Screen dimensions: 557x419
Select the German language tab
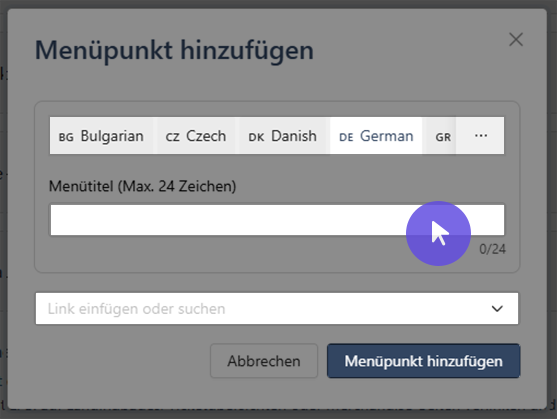(x=376, y=136)
